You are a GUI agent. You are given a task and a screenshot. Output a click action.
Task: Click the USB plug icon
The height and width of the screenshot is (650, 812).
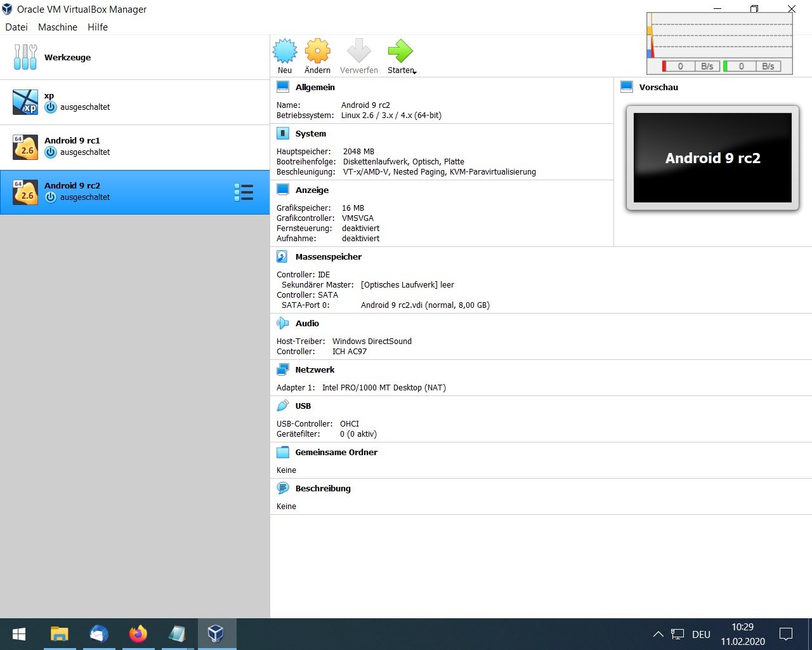point(283,406)
